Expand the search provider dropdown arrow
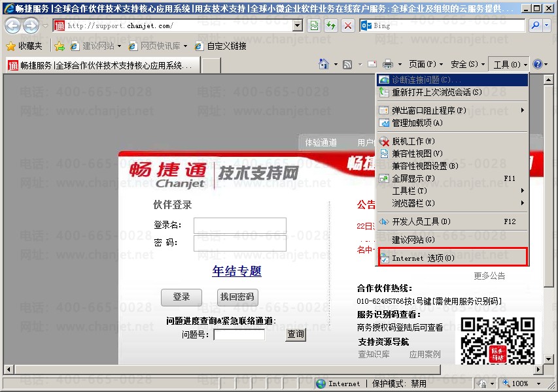The image size is (558, 392). click(547, 25)
